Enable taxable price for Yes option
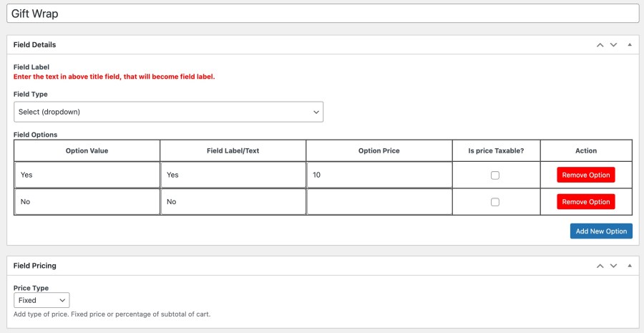 (495, 175)
